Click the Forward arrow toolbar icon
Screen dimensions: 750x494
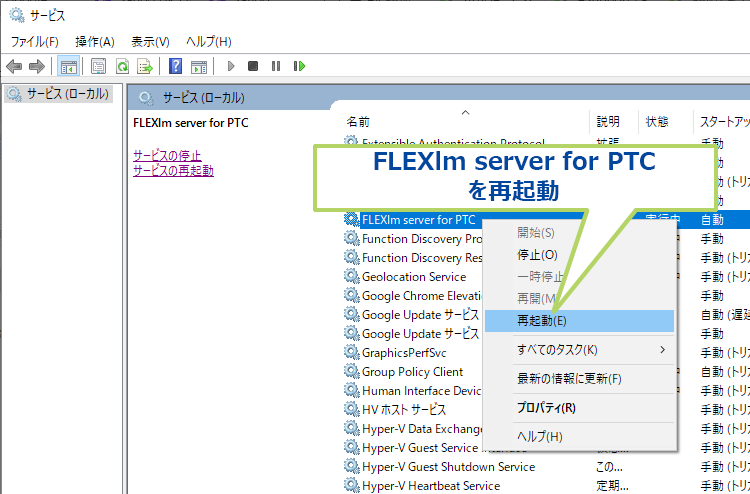click(37, 66)
